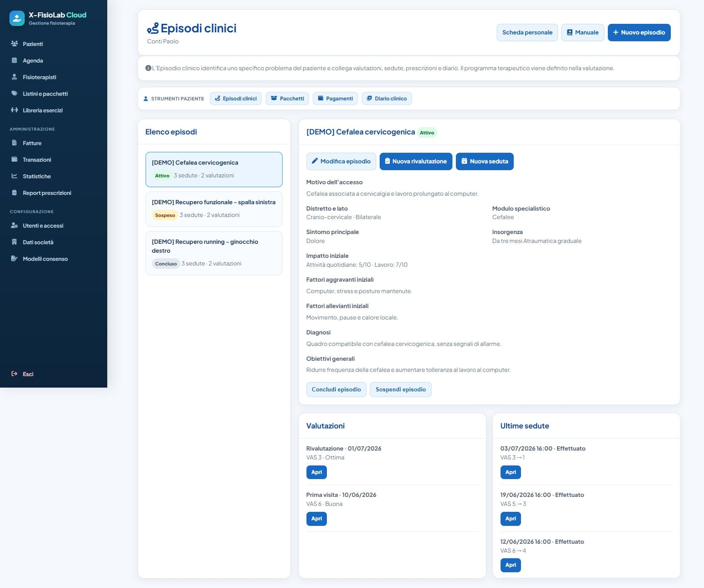704x588 pixels.
Task: Click the Agenda calendar icon
Action: coord(14,60)
